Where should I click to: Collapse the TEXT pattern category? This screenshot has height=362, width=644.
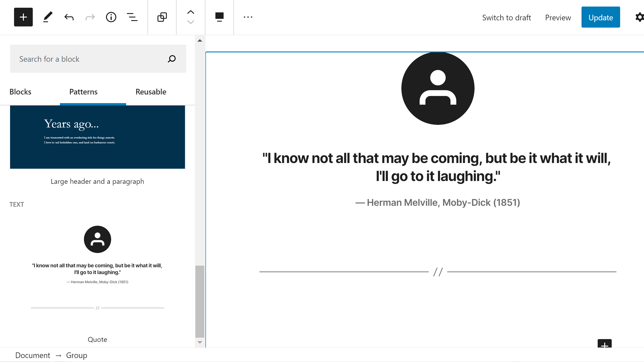[17, 204]
